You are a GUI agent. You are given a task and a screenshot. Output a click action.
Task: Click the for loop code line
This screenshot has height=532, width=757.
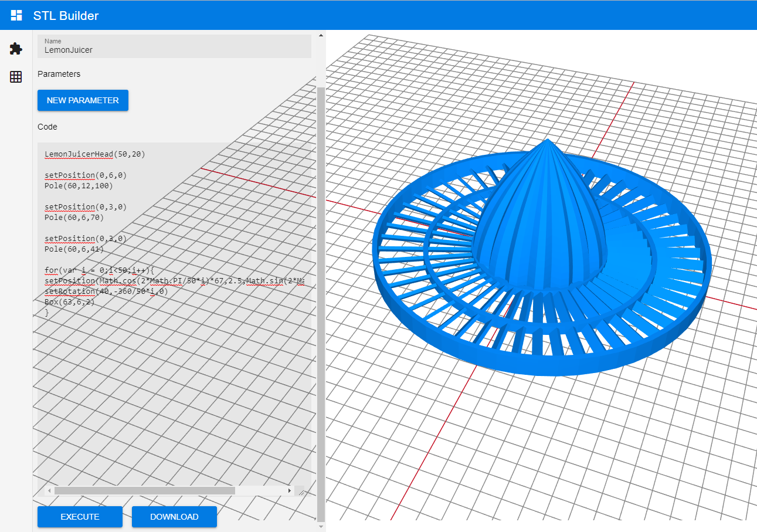[99, 270]
